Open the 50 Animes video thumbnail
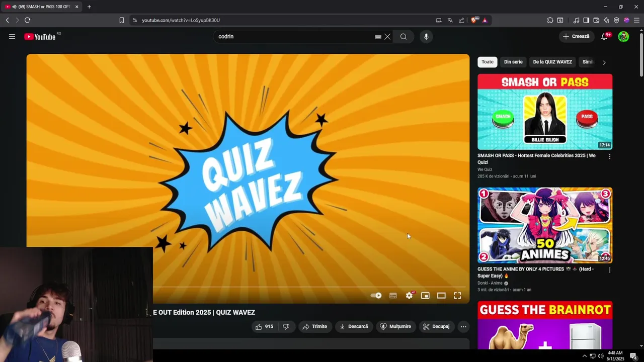644x362 pixels. 545,225
